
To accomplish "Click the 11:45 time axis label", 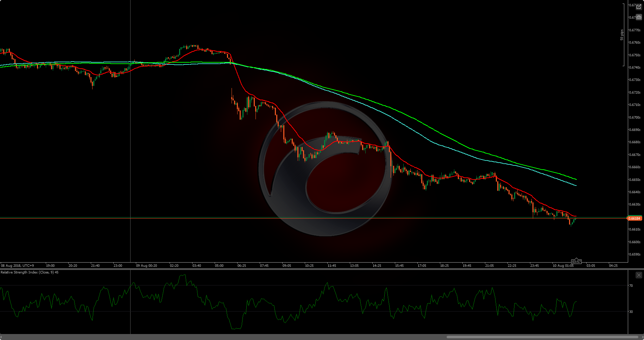I will [x=332, y=266].
